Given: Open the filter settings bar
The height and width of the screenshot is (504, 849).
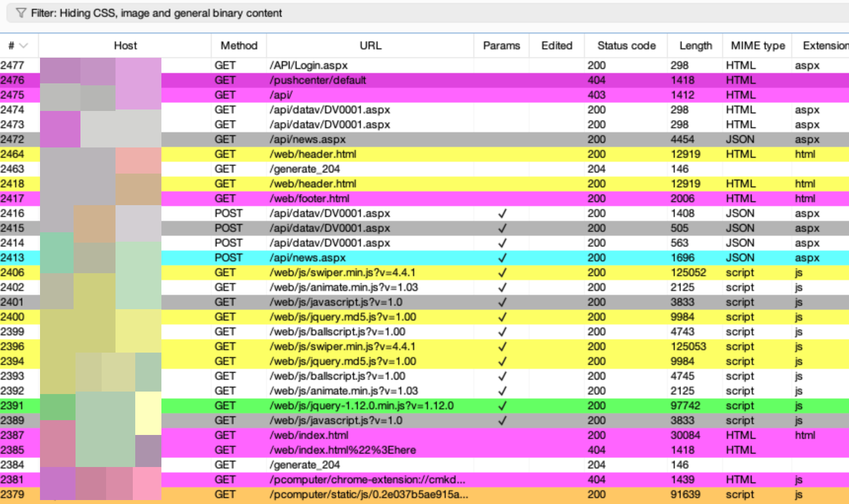Looking at the screenshot, I should click(x=156, y=13).
